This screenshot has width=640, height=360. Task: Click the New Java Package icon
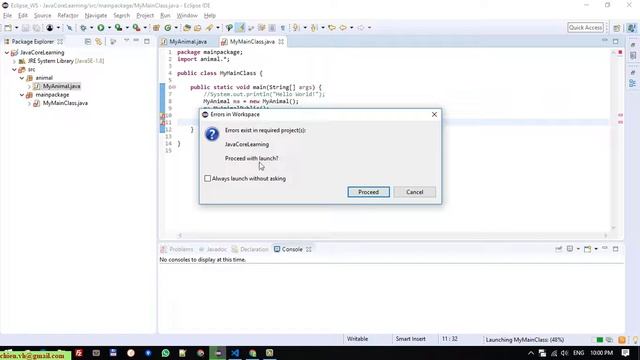(x=156, y=28)
